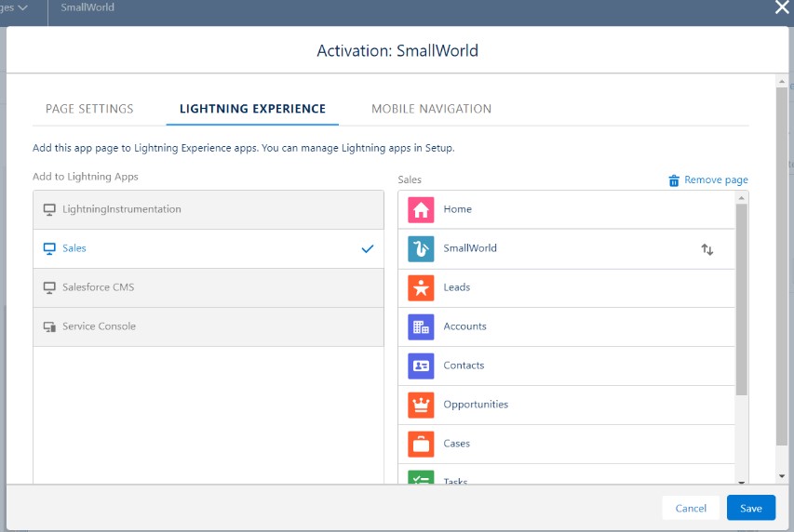Click the dialog's outer scrollbar down arrow
The height and width of the screenshot is (532, 794).
[x=782, y=476]
